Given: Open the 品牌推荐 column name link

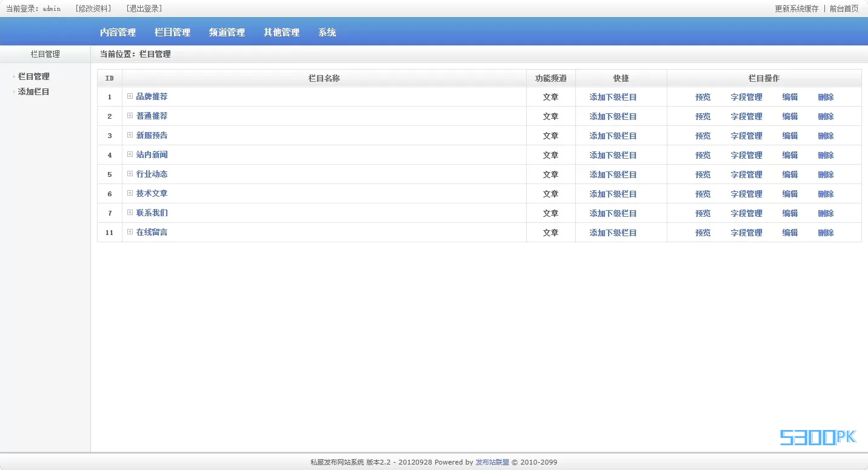Looking at the screenshot, I should click(152, 97).
